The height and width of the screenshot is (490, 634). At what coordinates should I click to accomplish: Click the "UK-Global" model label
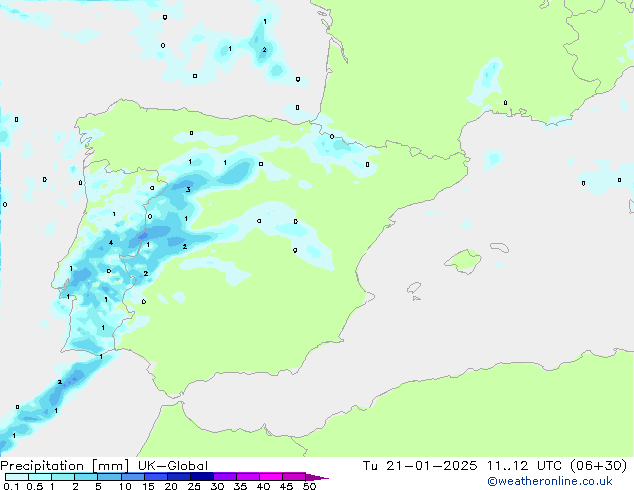point(173,466)
